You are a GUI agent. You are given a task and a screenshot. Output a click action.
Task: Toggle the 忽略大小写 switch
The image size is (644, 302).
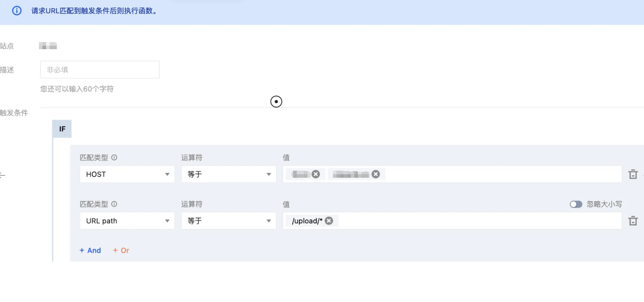(x=576, y=204)
